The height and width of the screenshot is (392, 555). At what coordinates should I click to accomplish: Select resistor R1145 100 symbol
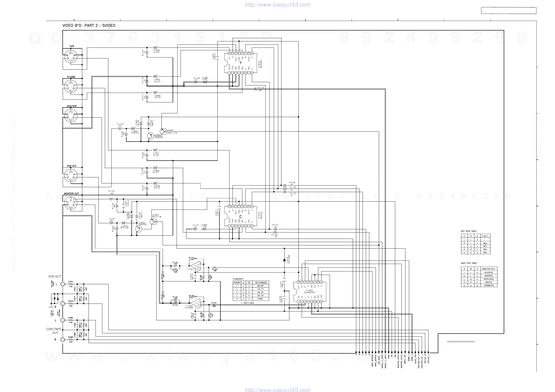(214, 267)
